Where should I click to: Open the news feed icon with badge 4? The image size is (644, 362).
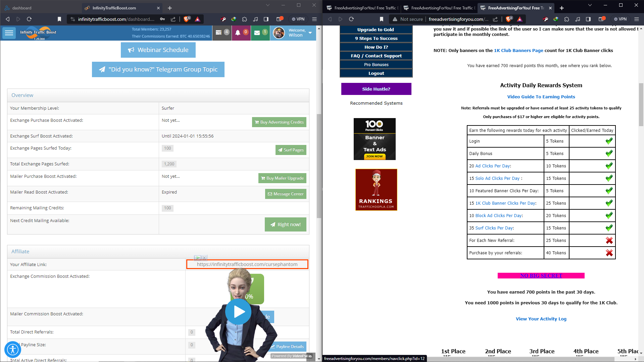(222, 33)
